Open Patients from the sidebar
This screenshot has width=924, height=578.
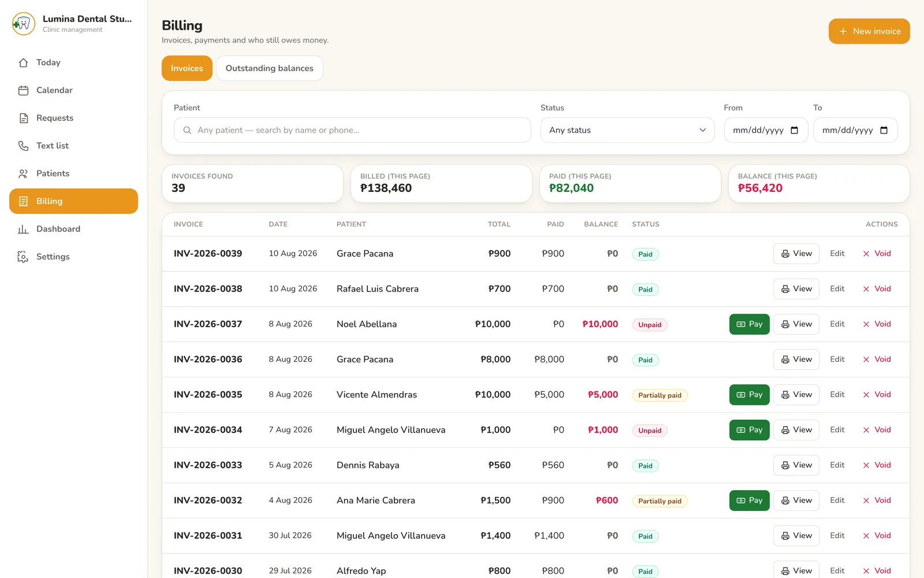[73, 173]
